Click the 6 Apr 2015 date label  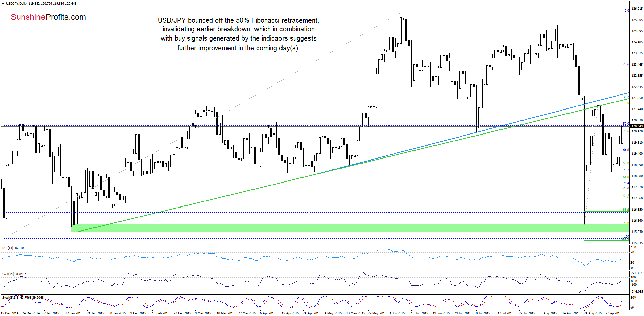tap(268, 313)
